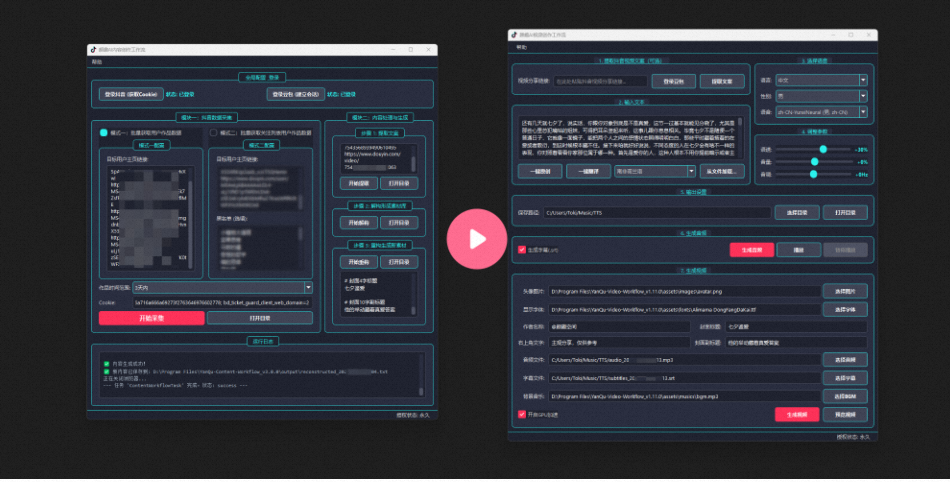This screenshot has width=950, height=482.
Task: Select the 模式二 radio option
Action: [x=212, y=132]
